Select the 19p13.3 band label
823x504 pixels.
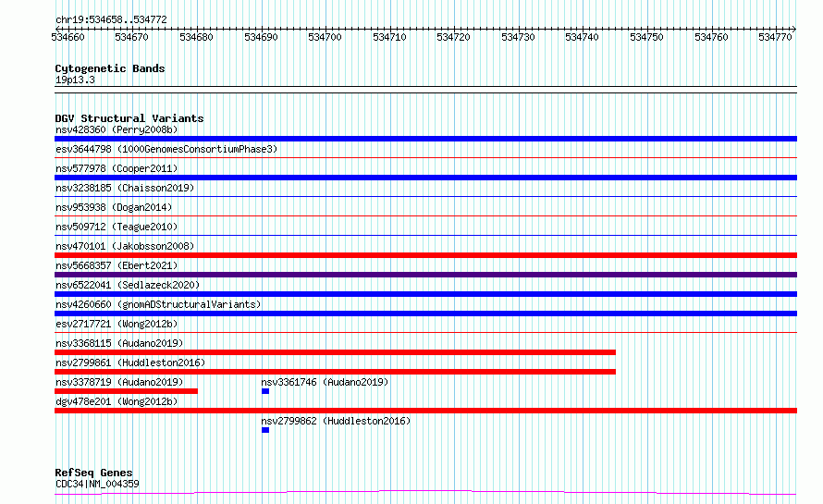pyautogui.click(x=75, y=80)
